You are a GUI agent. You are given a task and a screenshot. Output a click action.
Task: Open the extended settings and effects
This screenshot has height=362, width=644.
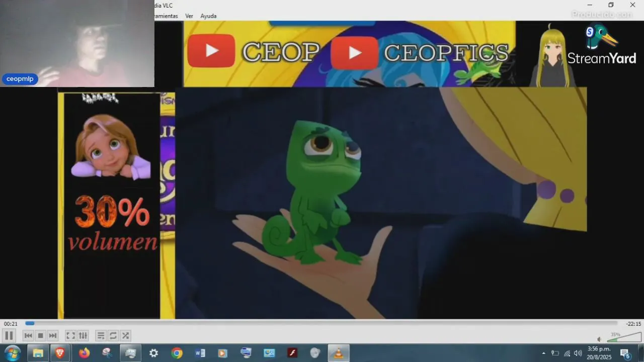83,335
